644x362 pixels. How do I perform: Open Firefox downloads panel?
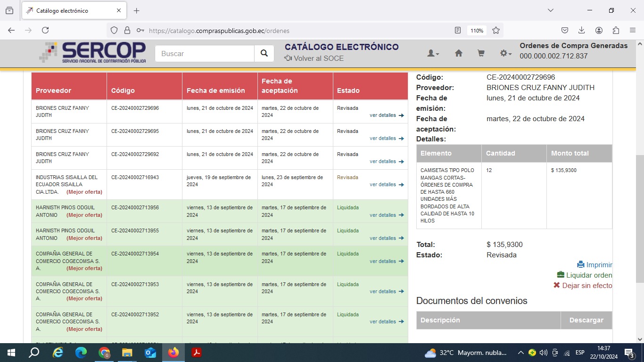click(582, 30)
